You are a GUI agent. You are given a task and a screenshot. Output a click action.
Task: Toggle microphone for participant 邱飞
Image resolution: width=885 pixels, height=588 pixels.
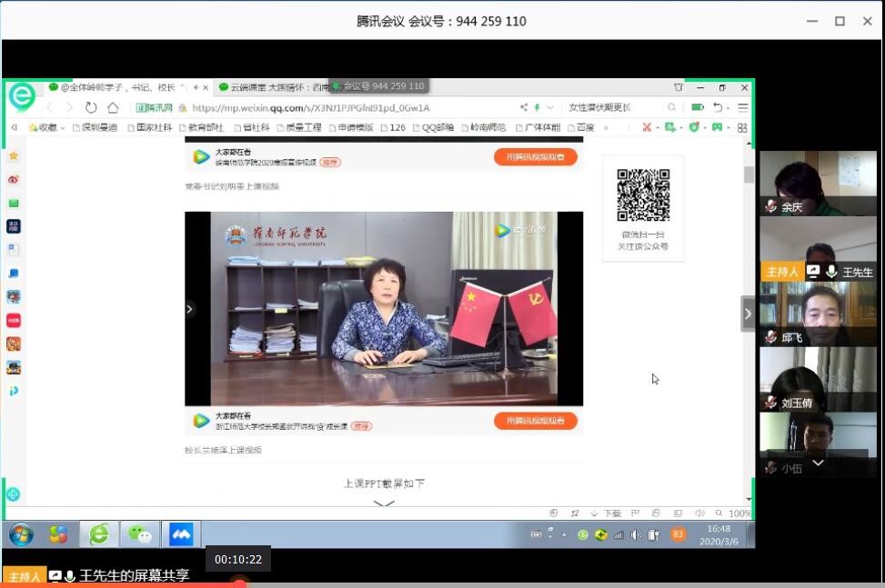click(x=771, y=337)
